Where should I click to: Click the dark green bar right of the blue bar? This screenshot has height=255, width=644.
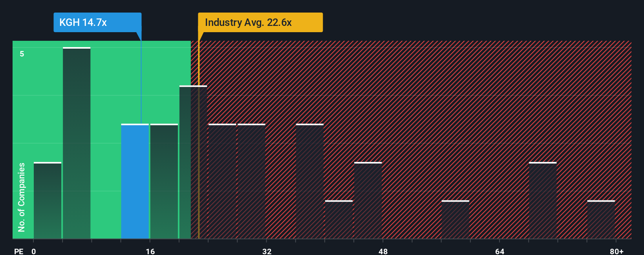164,181
